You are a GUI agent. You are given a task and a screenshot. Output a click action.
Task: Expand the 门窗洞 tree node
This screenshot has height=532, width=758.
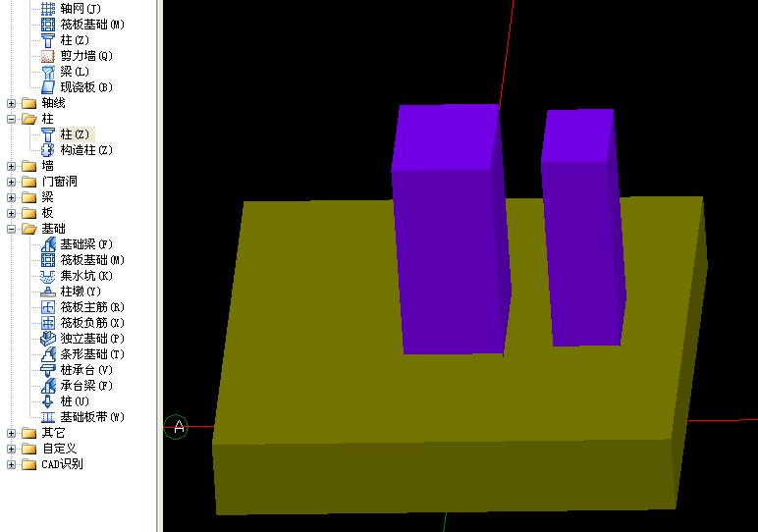click(x=11, y=182)
